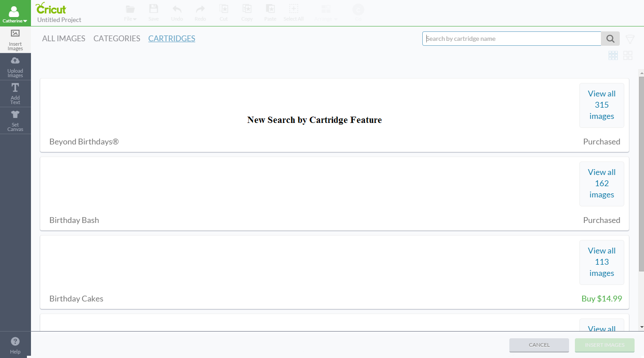Screen dimensions: 644x358
Task: Open the File dropdown menu
Action: coord(130,13)
